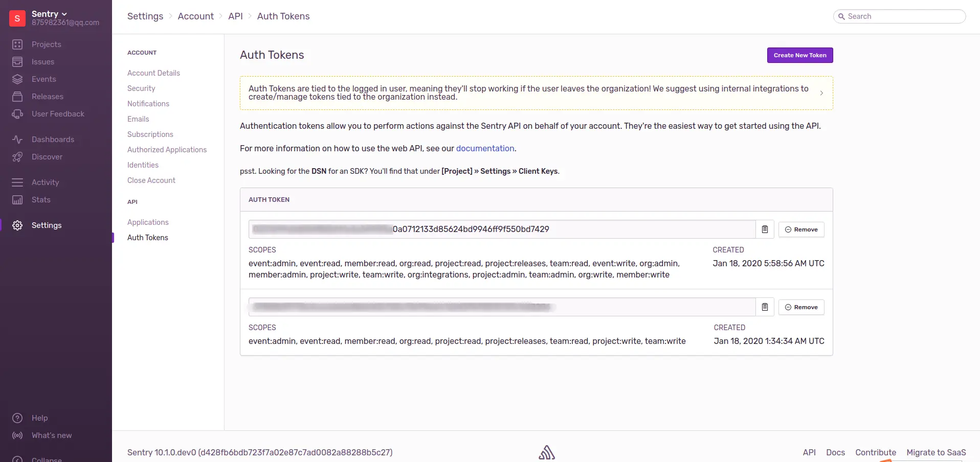Image resolution: width=980 pixels, height=462 pixels.
Task: Open the Events stack icon
Action: click(17, 79)
